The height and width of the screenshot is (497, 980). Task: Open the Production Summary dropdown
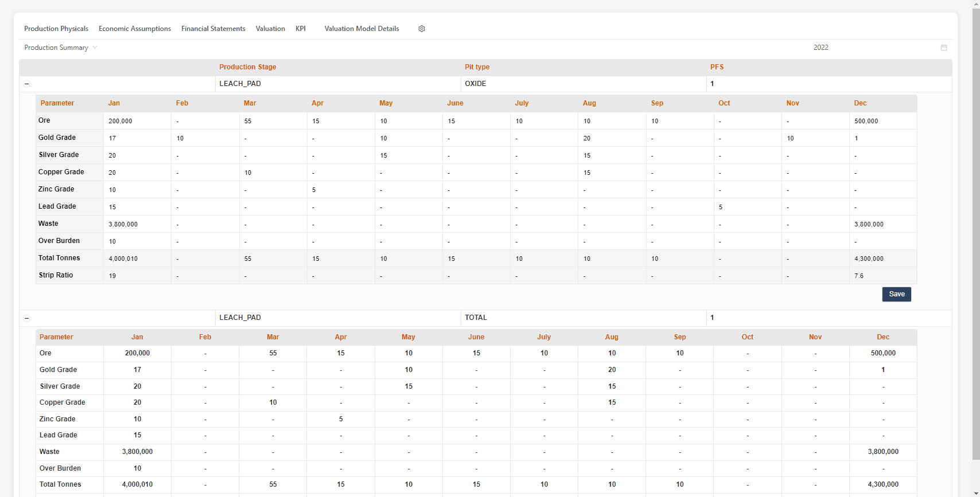click(x=61, y=48)
